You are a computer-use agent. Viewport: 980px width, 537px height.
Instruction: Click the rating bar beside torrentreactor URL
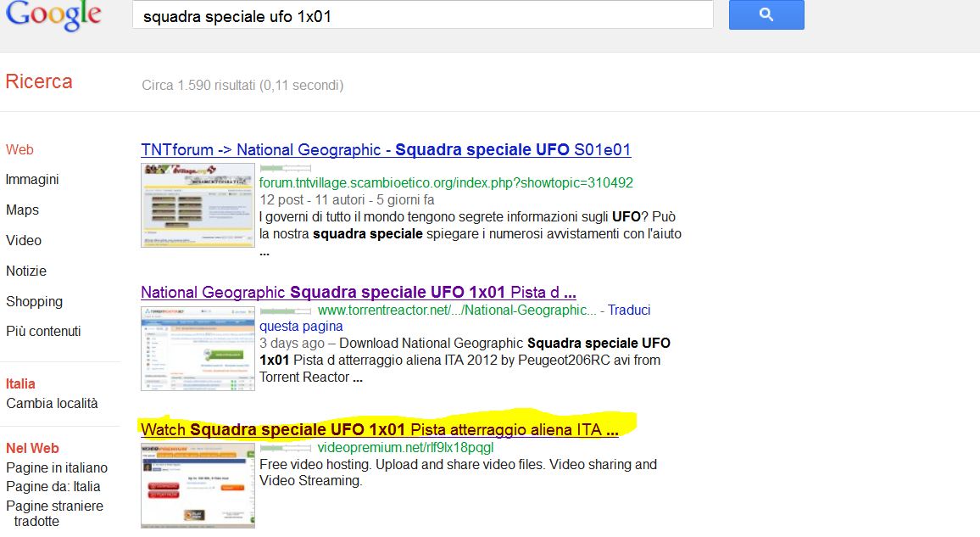click(285, 310)
